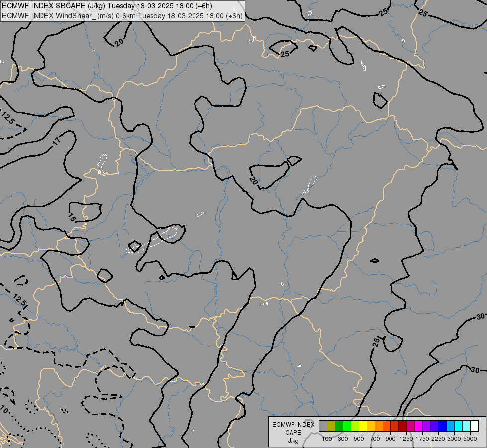
Task: Select the dark maroon legend swatch
Action: [403, 426]
